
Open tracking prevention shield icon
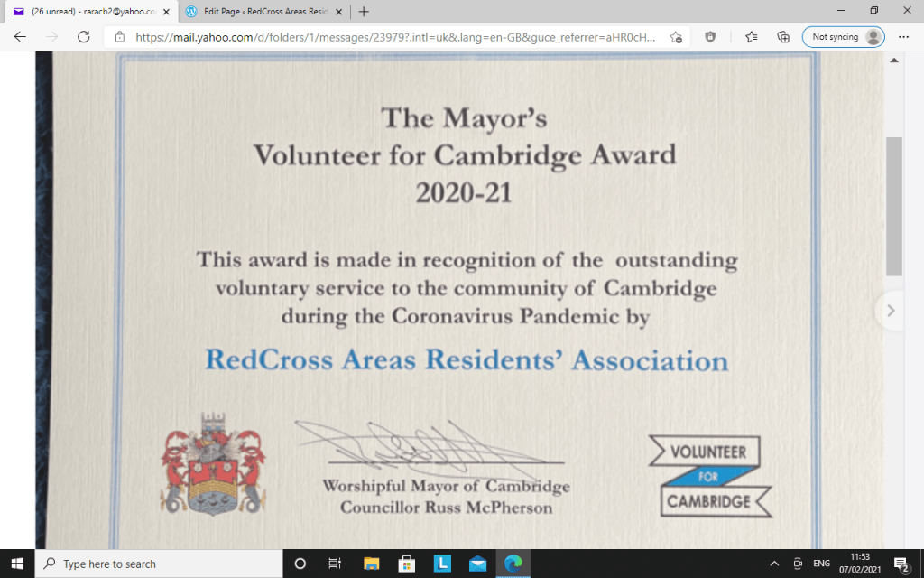click(x=710, y=37)
